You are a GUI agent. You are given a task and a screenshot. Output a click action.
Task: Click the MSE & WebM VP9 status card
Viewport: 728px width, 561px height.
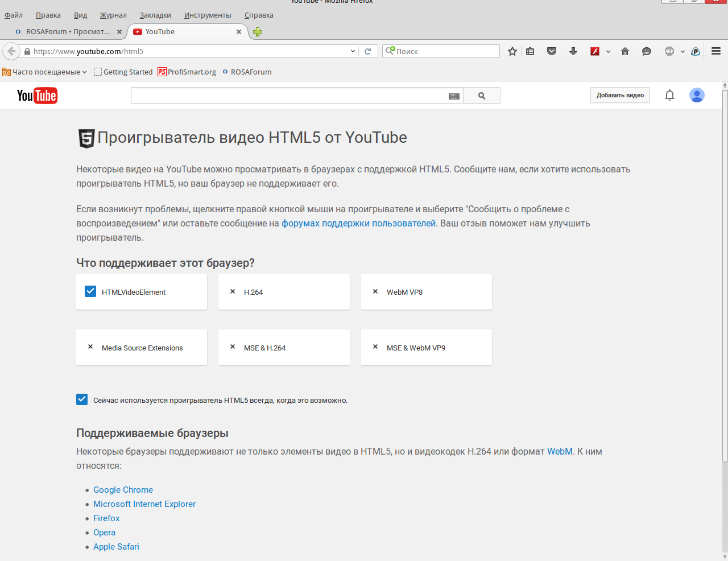pyautogui.click(x=427, y=348)
